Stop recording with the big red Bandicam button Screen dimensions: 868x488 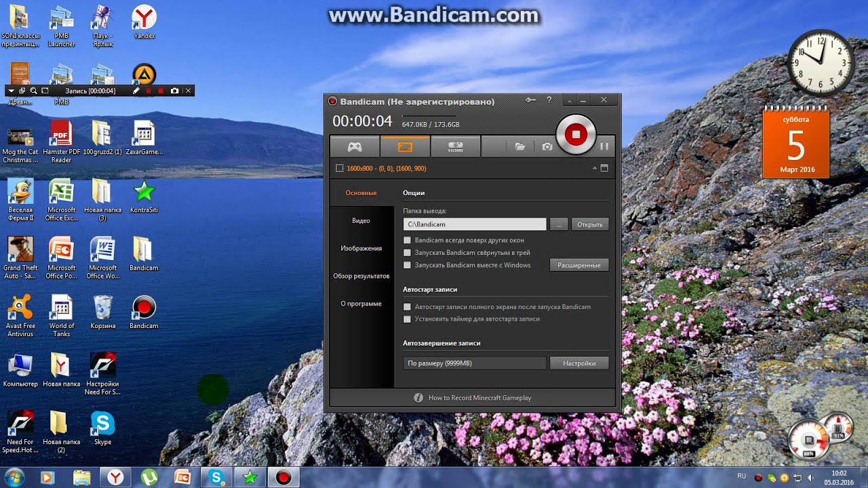pyautogui.click(x=575, y=134)
